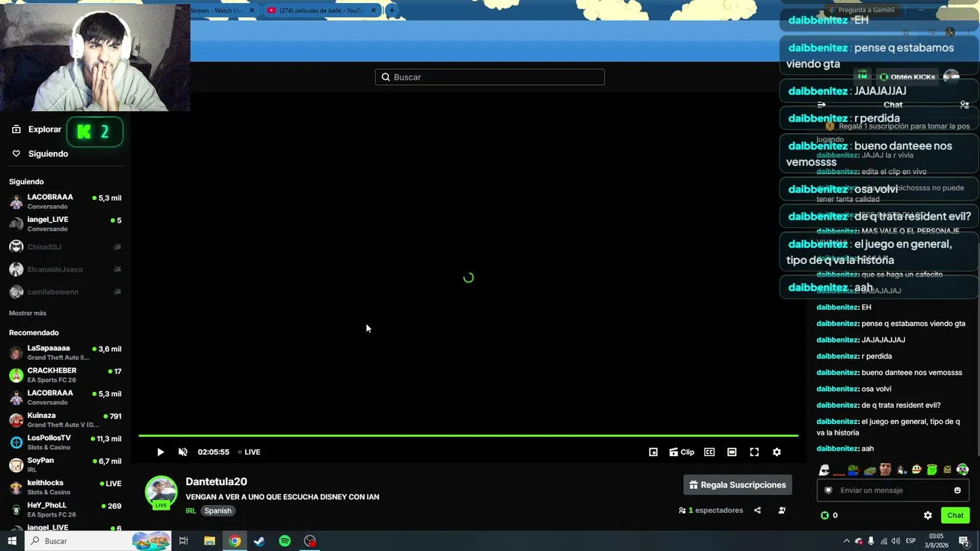The width and height of the screenshot is (980, 551).
Task: Collapse the chat panel arrow
Action: click(x=822, y=105)
